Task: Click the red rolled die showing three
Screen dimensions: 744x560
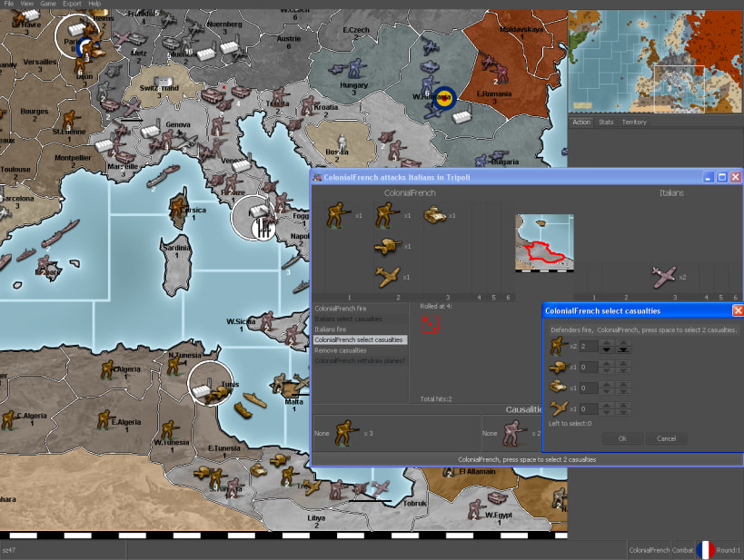Action: pos(430,324)
